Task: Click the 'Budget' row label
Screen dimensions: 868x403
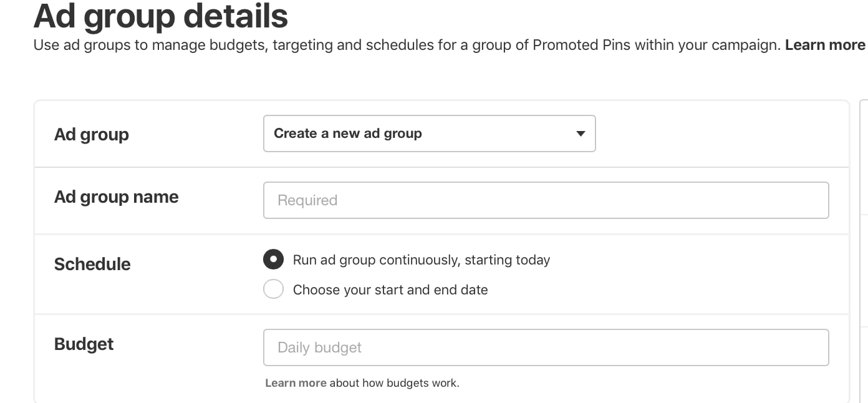Action: pos(84,344)
